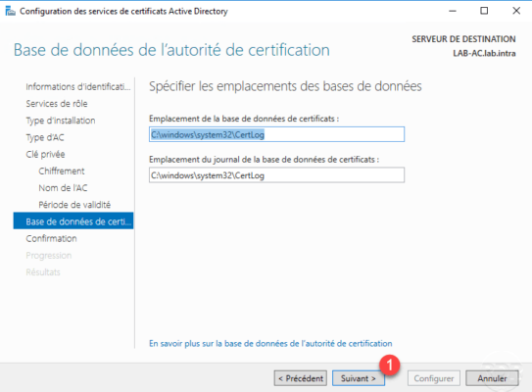Go to the Confirmation step
532x392 pixels.
point(51,238)
